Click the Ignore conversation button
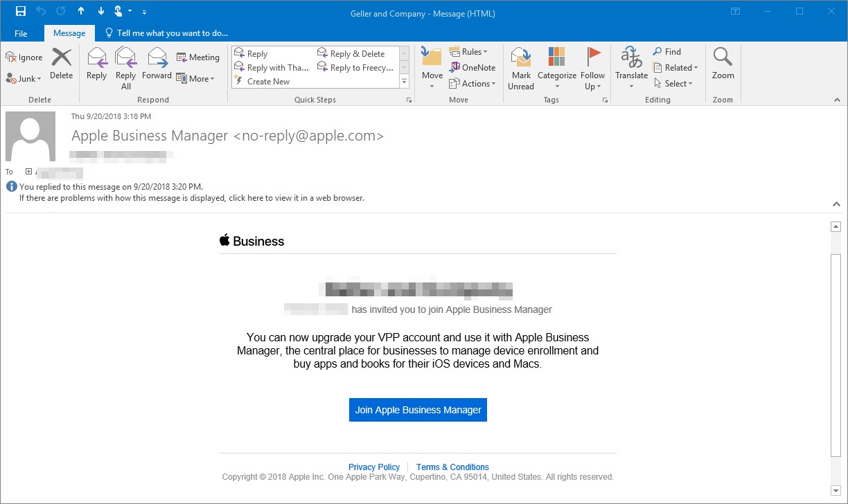This screenshot has height=504, width=848. point(24,57)
